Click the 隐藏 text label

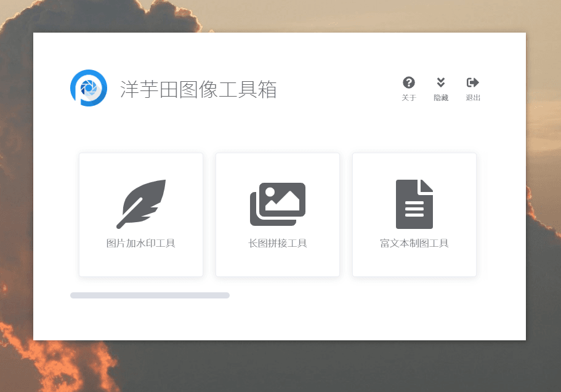coord(441,98)
